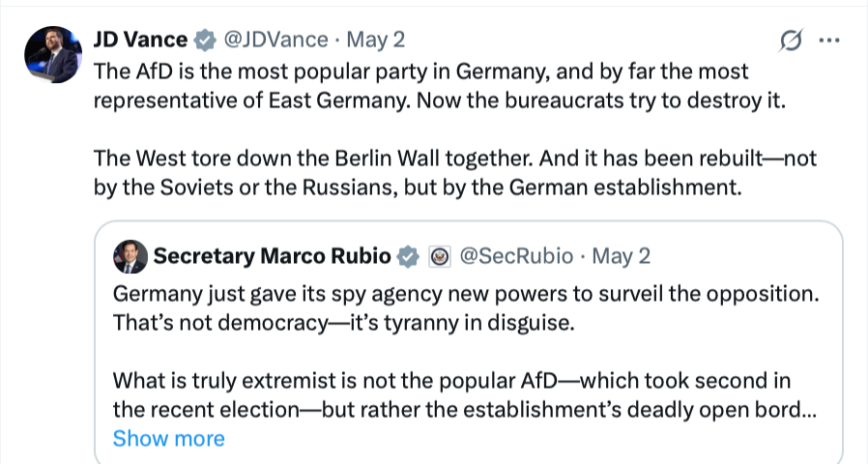Click the Grok slashed-circle icon
This screenshot has height=464, width=868.
pos(791,41)
